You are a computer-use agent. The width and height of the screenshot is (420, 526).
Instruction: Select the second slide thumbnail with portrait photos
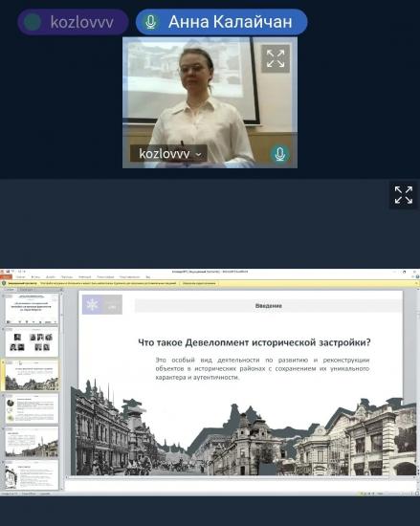tap(32, 341)
